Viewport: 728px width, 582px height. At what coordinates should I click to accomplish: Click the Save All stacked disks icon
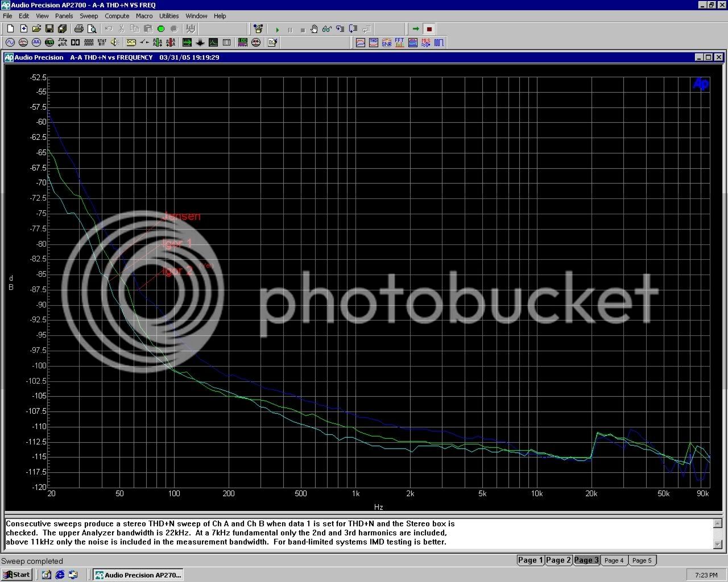[x=62, y=28]
